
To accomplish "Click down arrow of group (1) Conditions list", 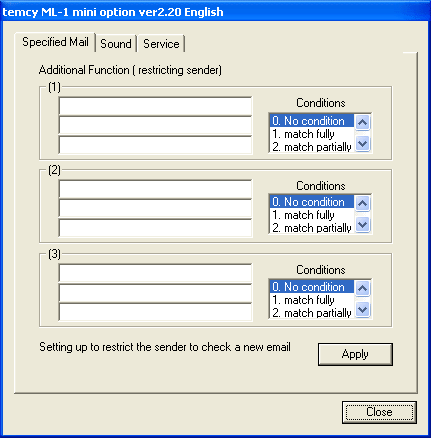I will [362, 144].
